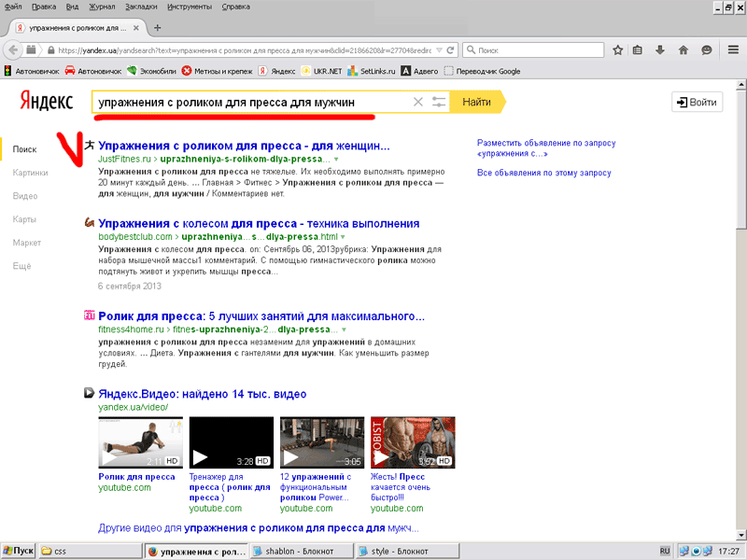Open the Файл menu

click(13, 7)
